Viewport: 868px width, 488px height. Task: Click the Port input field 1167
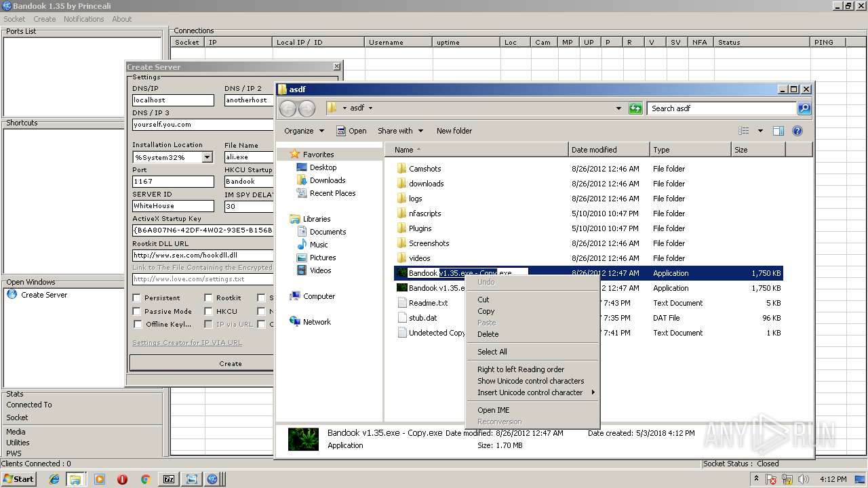(x=173, y=182)
